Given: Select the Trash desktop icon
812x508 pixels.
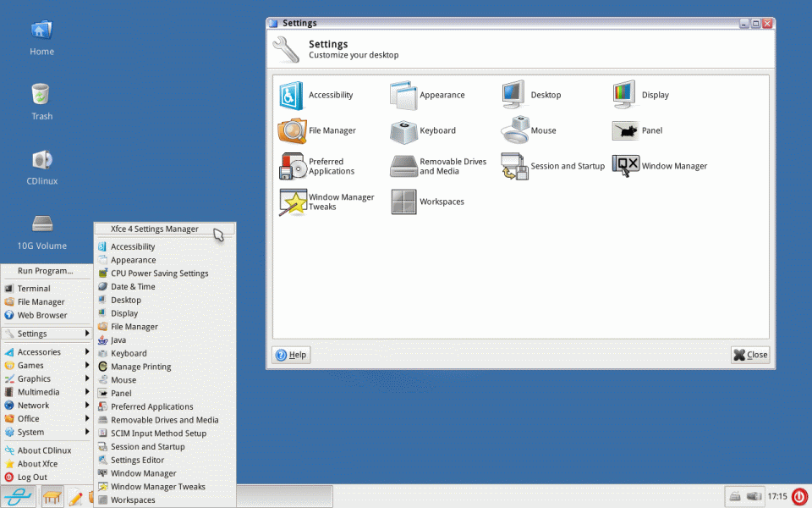Looking at the screenshot, I should coord(41,102).
